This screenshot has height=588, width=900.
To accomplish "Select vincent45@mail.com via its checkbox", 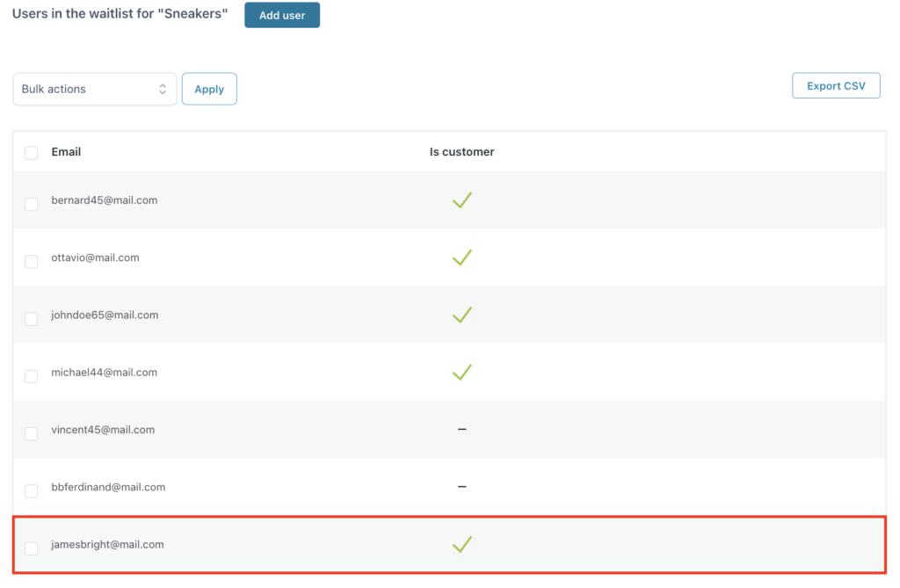I will pyautogui.click(x=31, y=433).
